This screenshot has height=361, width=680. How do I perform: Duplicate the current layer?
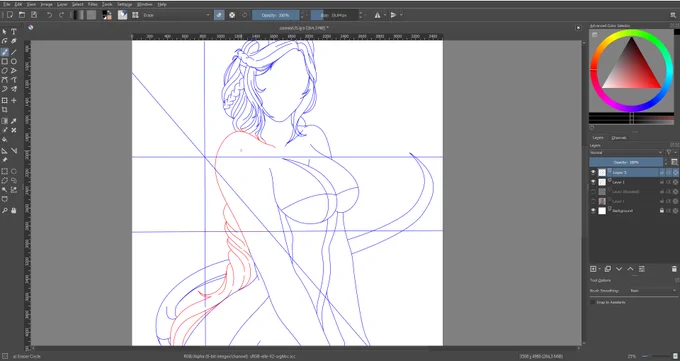click(608, 269)
